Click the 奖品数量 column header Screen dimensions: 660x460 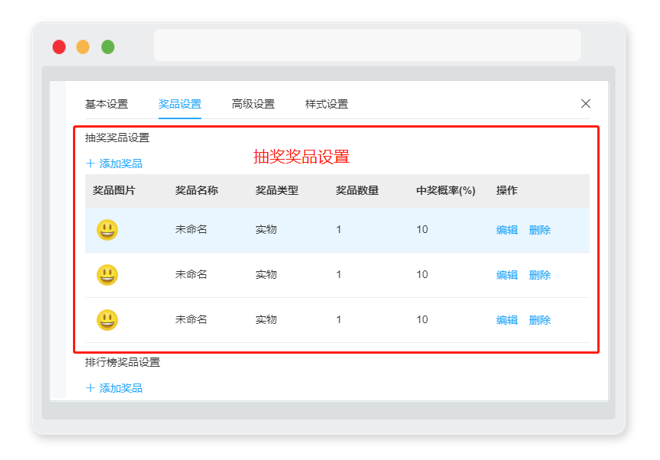coord(357,191)
